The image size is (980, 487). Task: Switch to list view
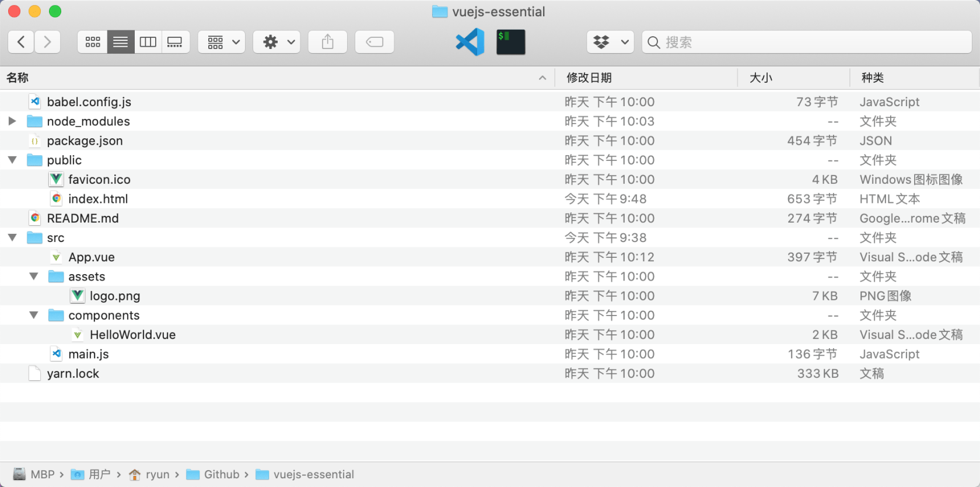coord(121,42)
